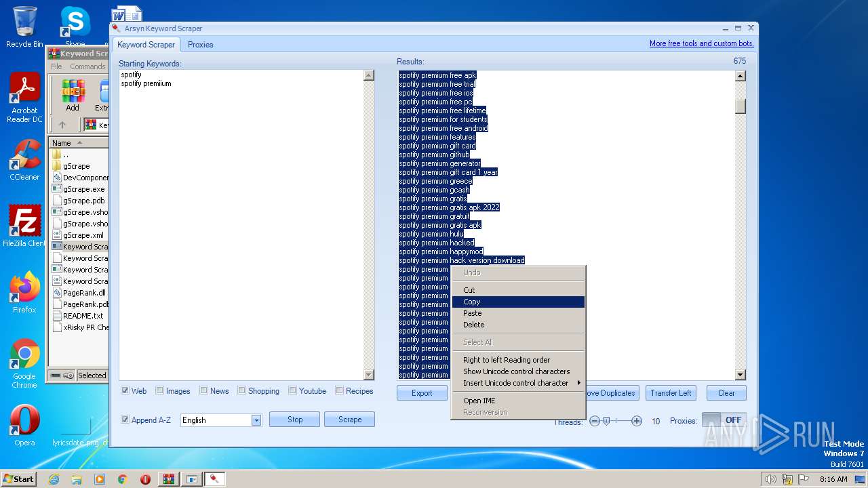Launch Opera desktop shortcut
The width and height of the screenshot is (868, 488).
(x=24, y=425)
